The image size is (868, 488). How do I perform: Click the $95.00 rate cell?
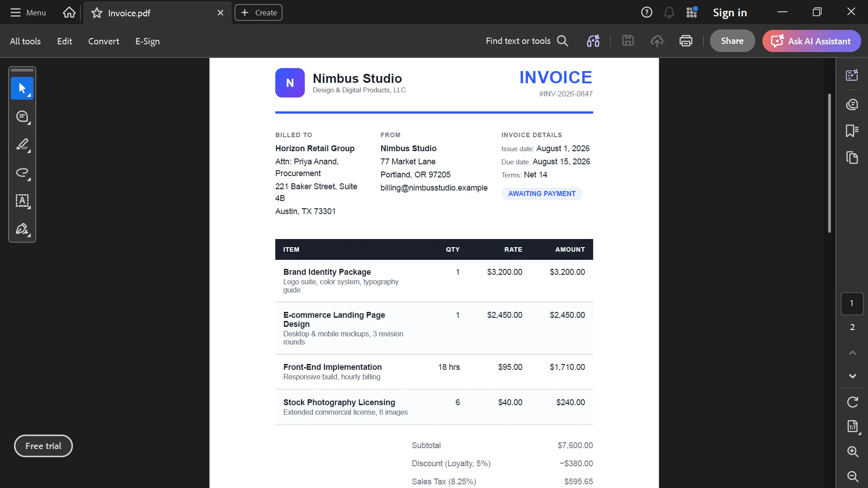(x=510, y=367)
